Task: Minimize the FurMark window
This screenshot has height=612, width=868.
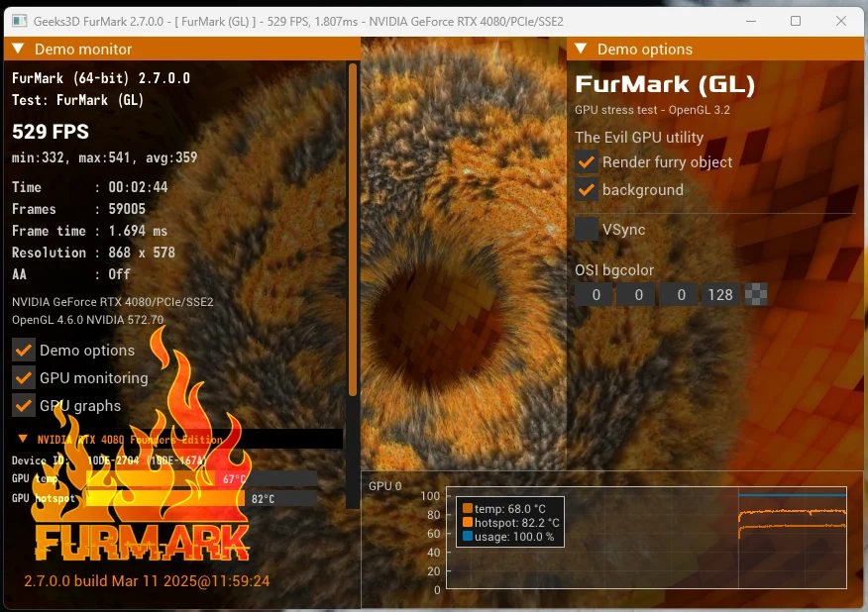Action: [750, 21]
